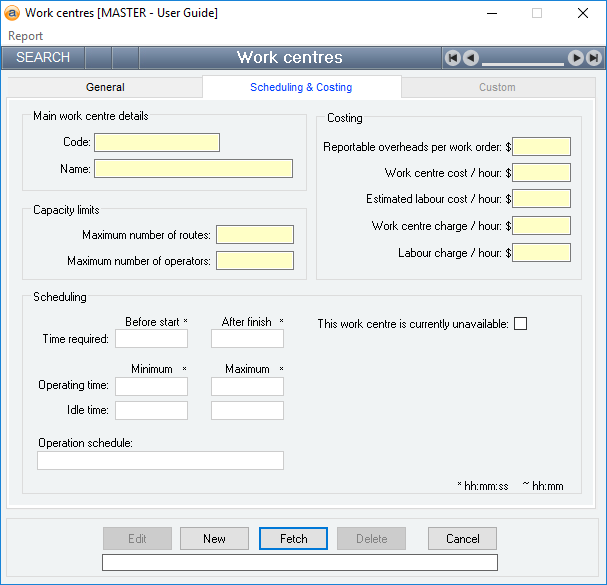
Task: Click the New button
Action: coord(214,539)
